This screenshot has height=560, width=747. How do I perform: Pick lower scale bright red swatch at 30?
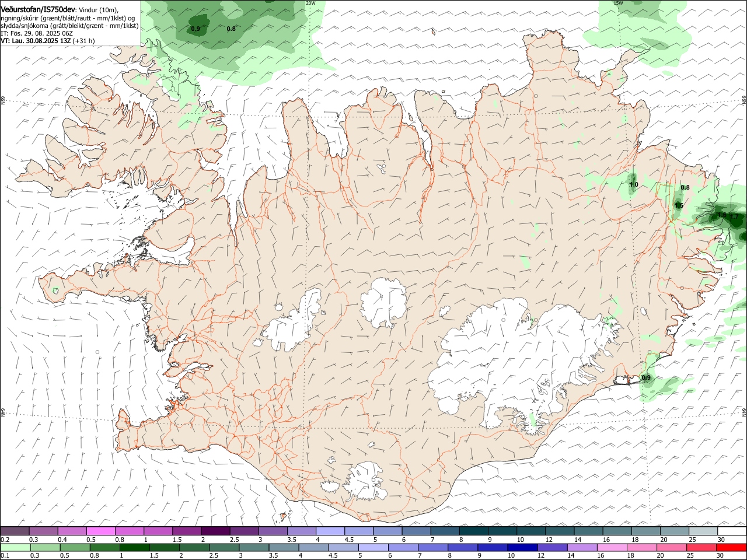(731, 547)
